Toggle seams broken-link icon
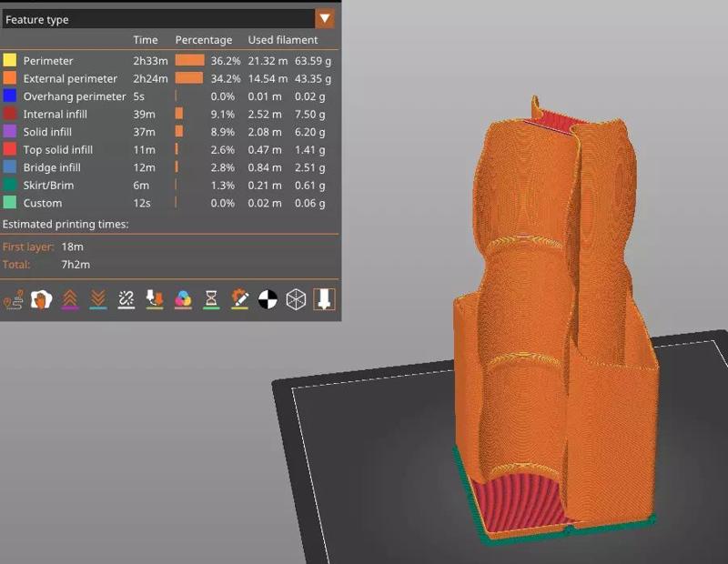 point(126,299)
